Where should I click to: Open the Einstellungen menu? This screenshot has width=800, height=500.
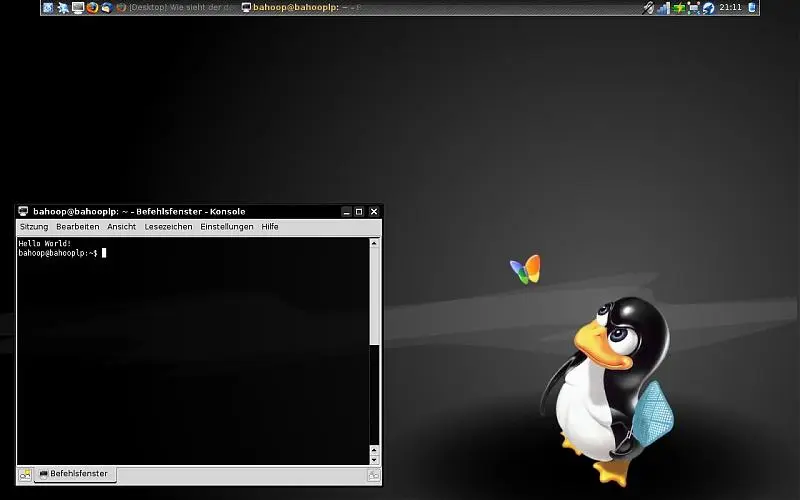click(x=226, y=227)
